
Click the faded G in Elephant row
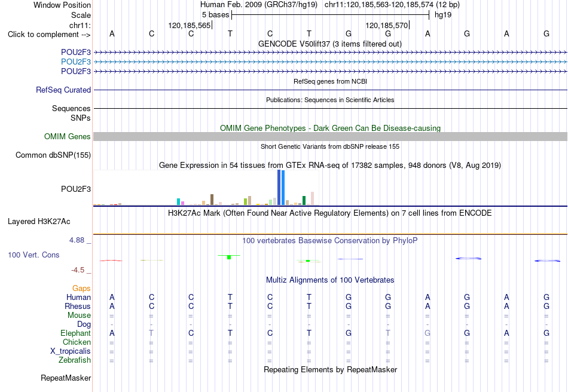click(427, 333)
